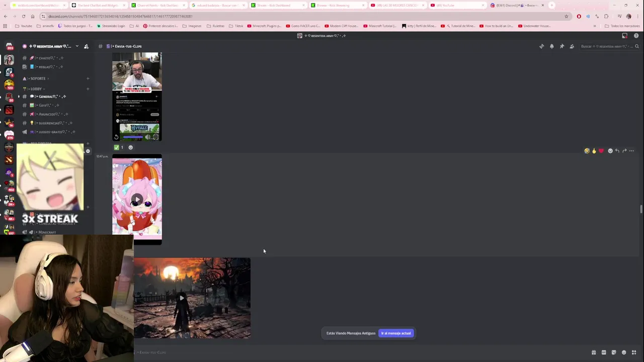The image size is (644, 362).
Task: Open the emoji picker in message bar
Action: pos(624,352)
